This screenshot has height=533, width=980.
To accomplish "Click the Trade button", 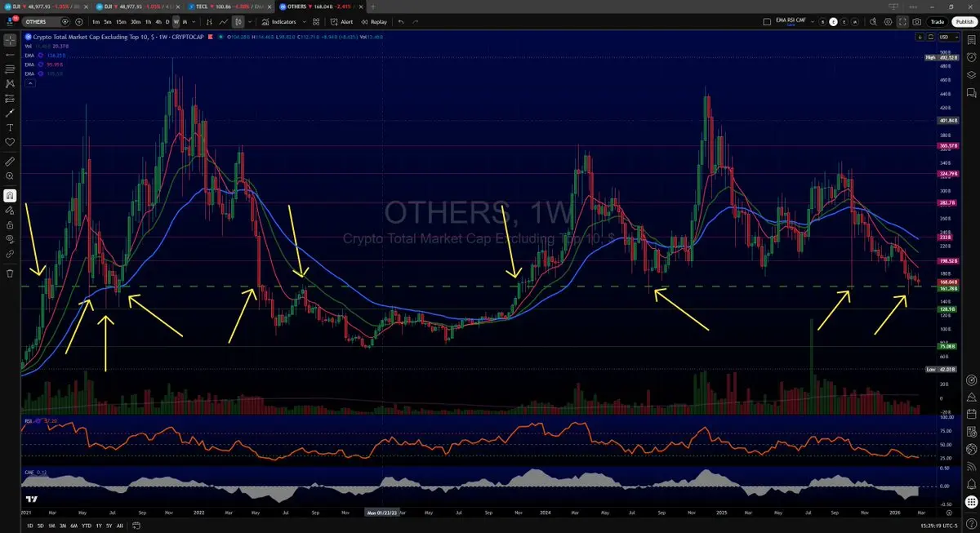I will tap(938, 22).
